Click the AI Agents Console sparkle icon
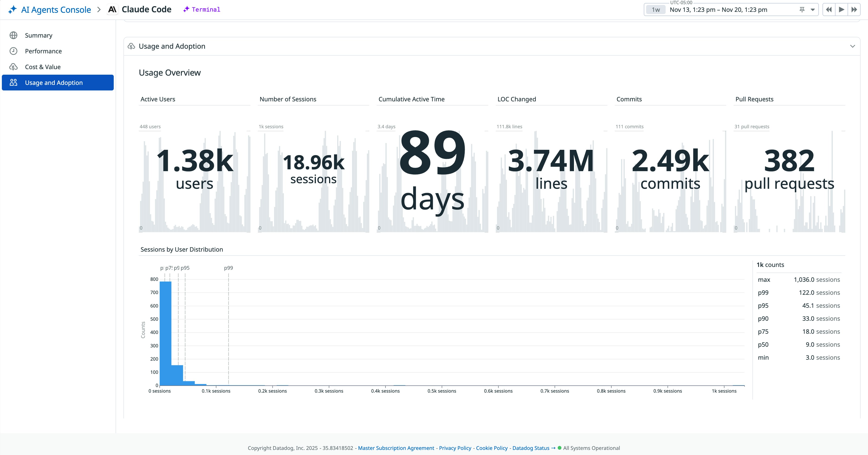 (x=13, y=10)
